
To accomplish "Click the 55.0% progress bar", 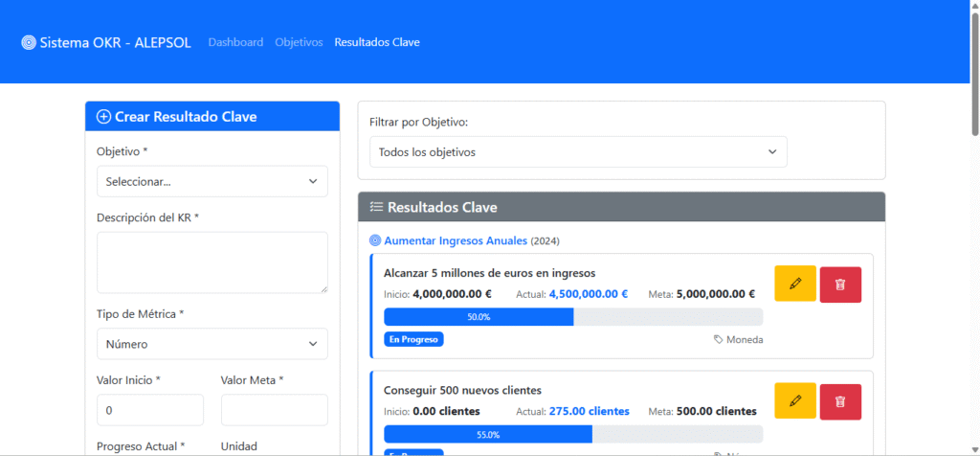I will click(x=573, y=434).
